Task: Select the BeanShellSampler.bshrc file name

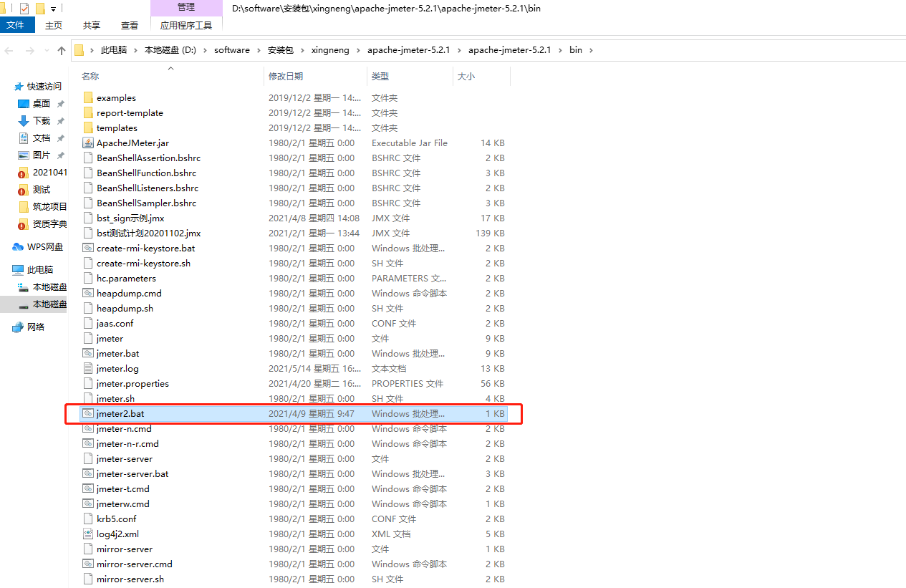Action: [x=146, y=203]
